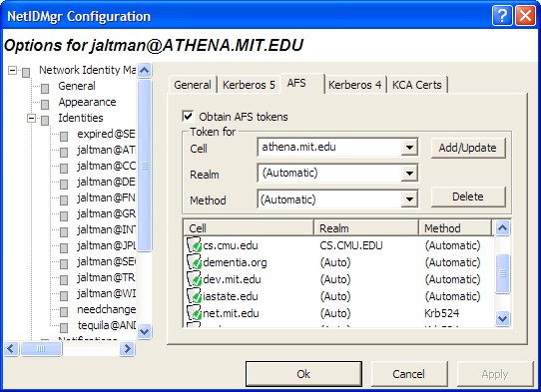Click the Add/Update button
This screenshot has width=541, height=392.
pos(468,148)
